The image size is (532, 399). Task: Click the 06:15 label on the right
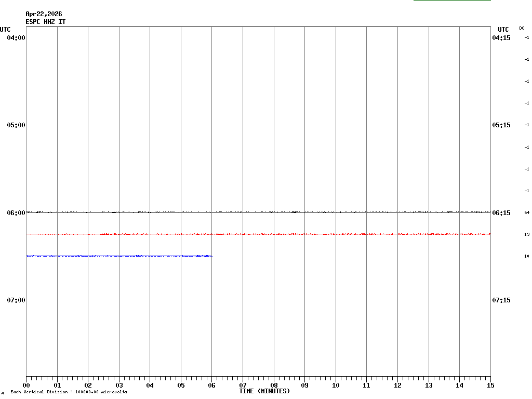pyautogui.click(x=501, y=213)
